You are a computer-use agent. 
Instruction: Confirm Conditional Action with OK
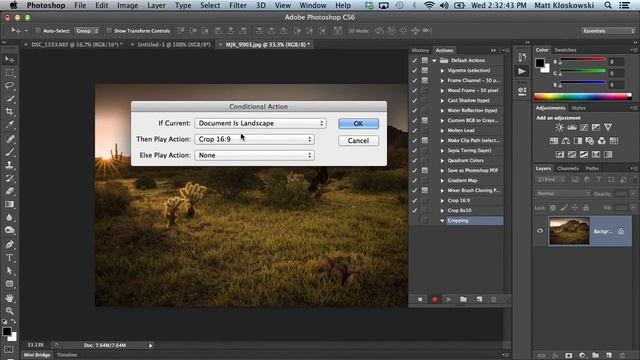tap(358, 123)
